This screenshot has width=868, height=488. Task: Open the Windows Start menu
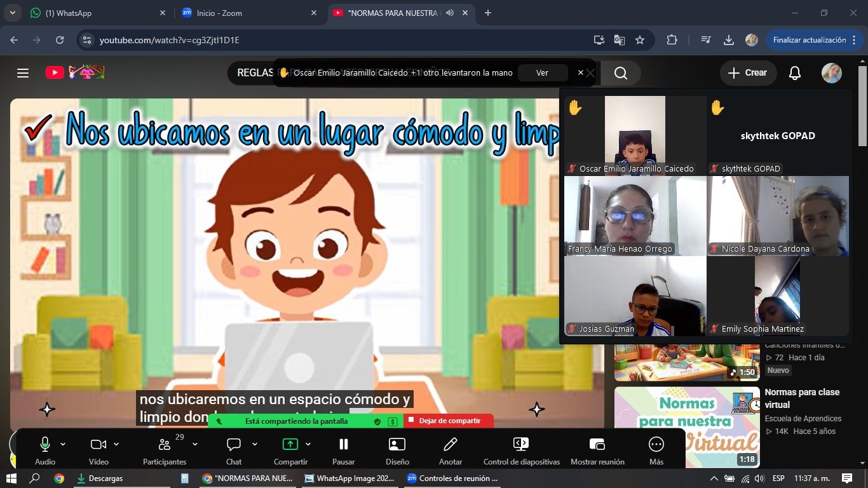click(11, 478)
